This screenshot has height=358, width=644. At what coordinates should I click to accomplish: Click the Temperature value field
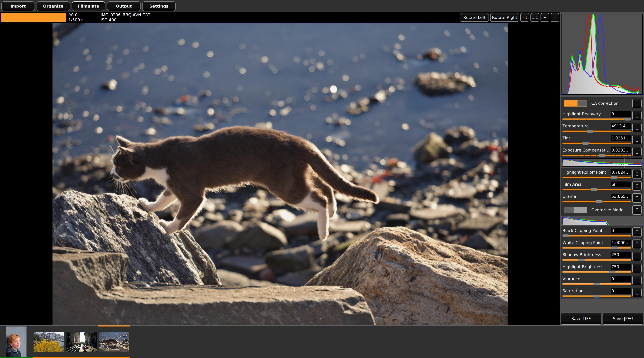tap(621, 126)
